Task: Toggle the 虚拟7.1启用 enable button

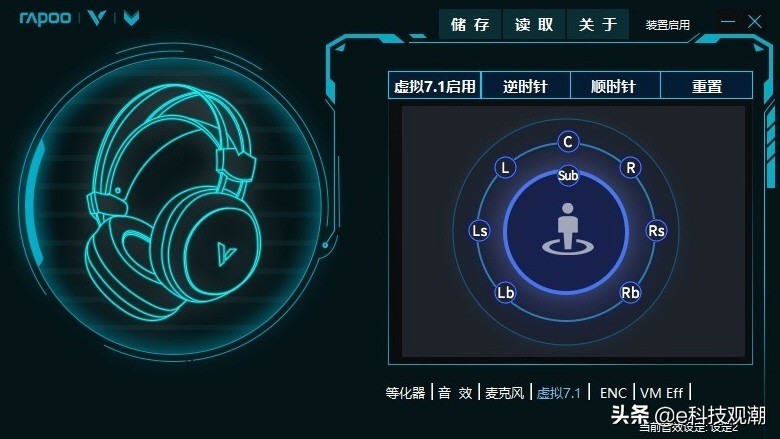Action: pyautogui.click(x=434, y=86)
